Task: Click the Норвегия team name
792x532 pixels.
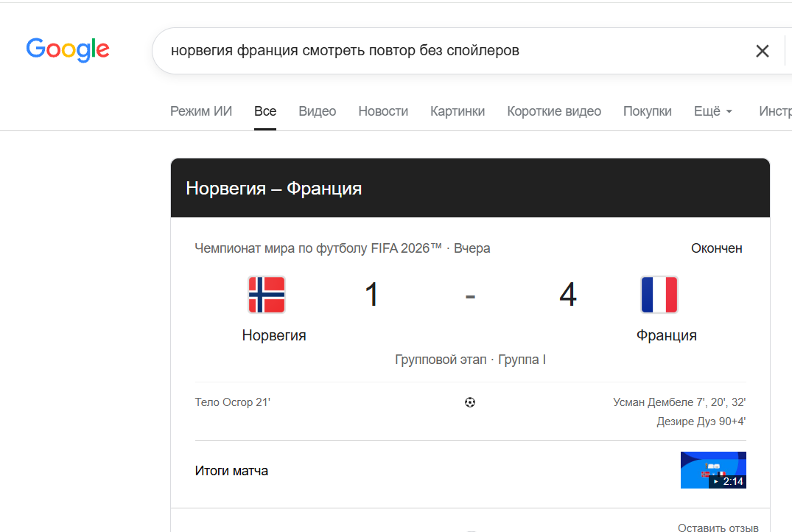Action: point(274,335)
